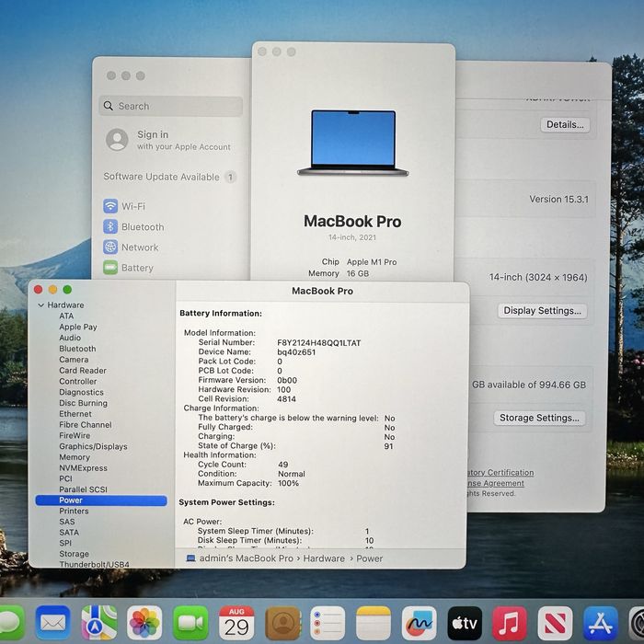Viewport: 644px width, 644px height.
Task: Select SATA in hardware list
Action: 69,533
